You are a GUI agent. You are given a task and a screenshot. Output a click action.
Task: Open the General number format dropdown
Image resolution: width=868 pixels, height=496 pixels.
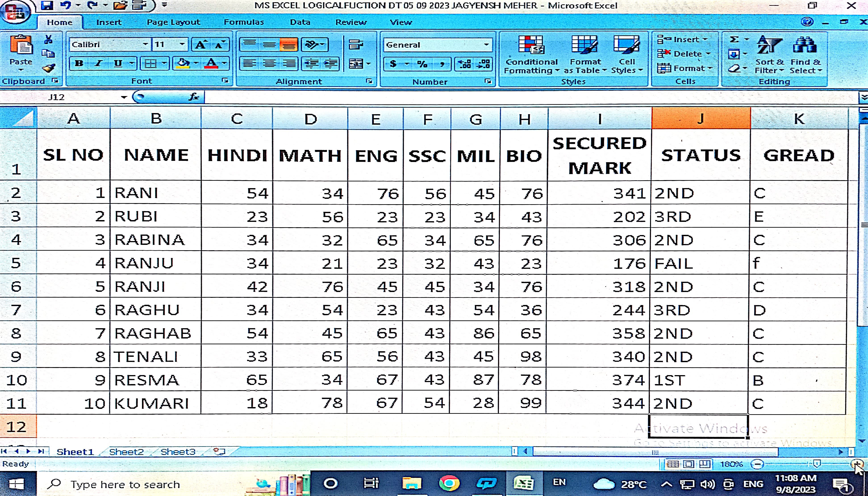coord(486,45)
